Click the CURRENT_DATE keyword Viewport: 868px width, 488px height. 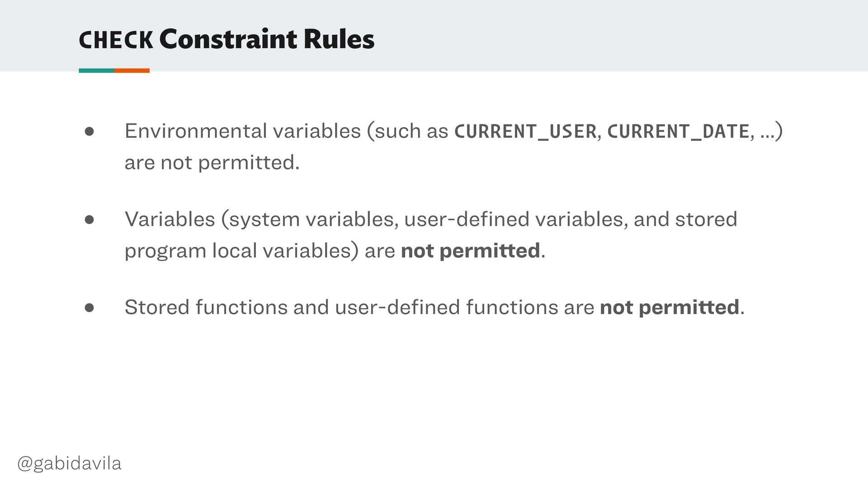click(678, 131)
